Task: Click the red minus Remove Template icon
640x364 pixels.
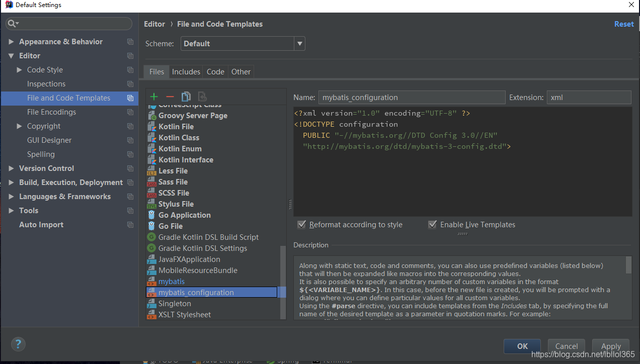Action: [x=170, y=97]
